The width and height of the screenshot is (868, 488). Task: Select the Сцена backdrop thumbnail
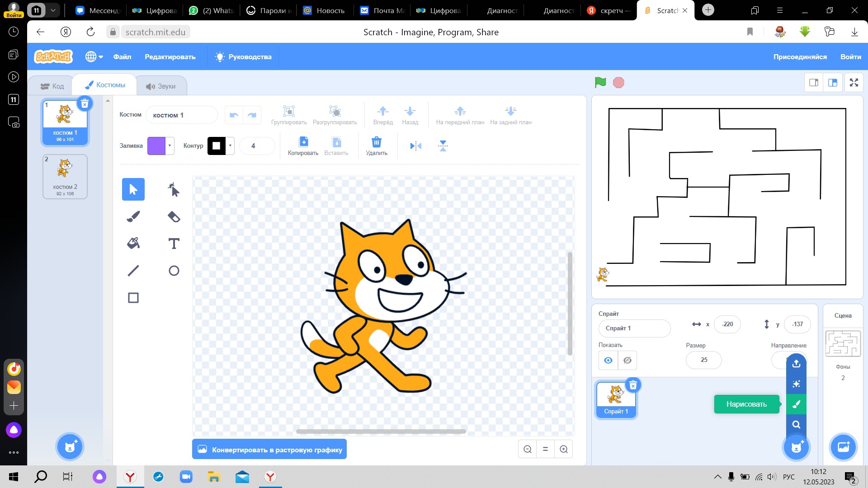point(843,343)
